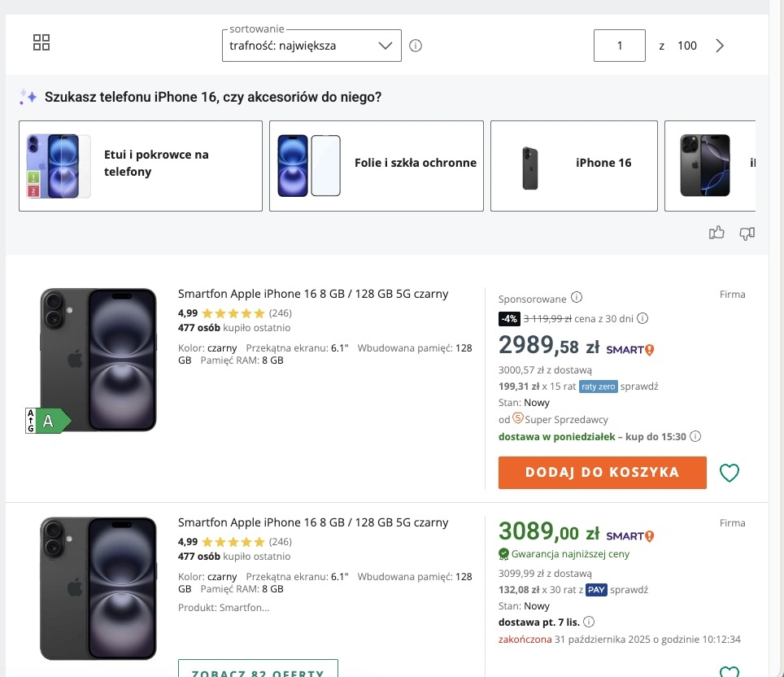
Task: Click sprawdź link beside raty zero
Action: pos(639,387)
